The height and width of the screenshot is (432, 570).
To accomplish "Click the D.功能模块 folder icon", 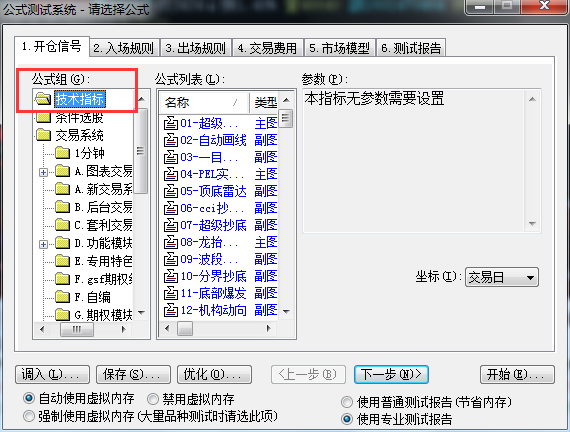I will click(63, 243).
